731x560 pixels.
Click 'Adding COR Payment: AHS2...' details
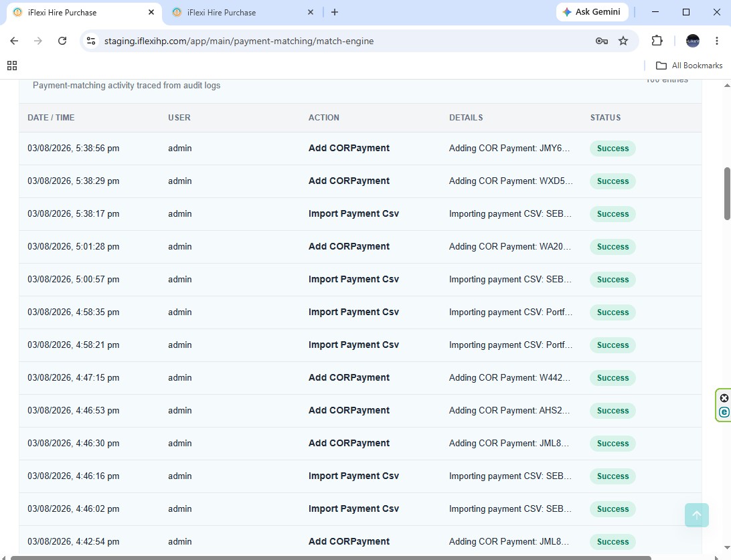(x=509, y=410)
